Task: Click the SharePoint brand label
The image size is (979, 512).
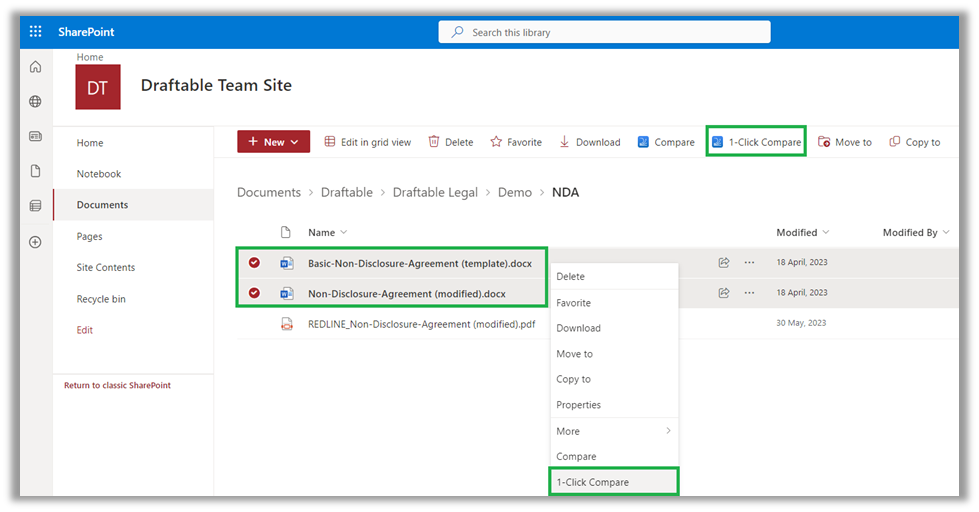Action: coord(86,32)
